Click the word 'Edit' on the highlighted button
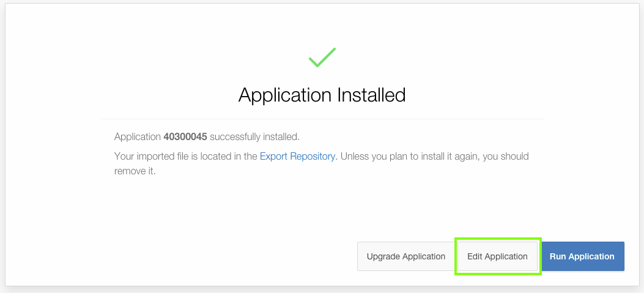644x293 pixels. (475, 256)
